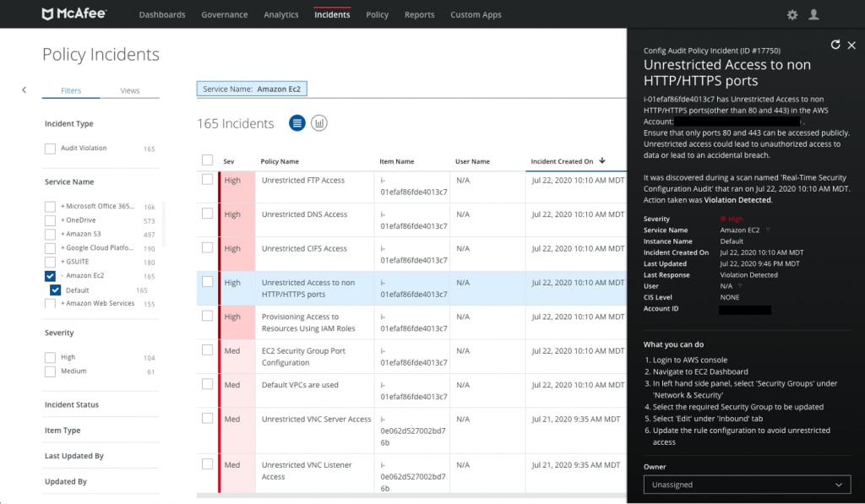Open the Incidents menu
The height and width of the screenshot is (504, 865).
tap(332, 15)
